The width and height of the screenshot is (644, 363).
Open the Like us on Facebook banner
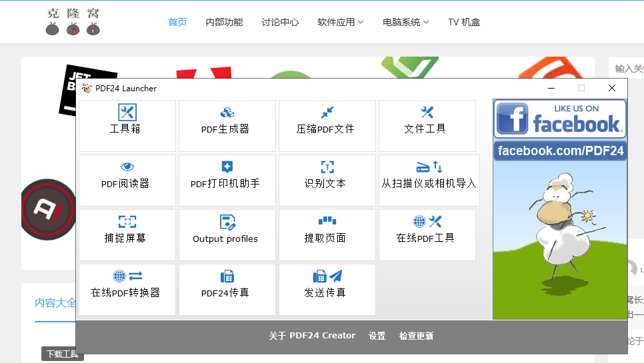click(x=560, y=119)
